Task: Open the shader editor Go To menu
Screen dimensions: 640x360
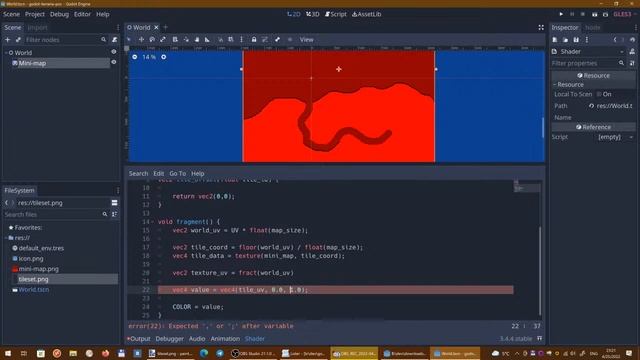Action: 178,173
